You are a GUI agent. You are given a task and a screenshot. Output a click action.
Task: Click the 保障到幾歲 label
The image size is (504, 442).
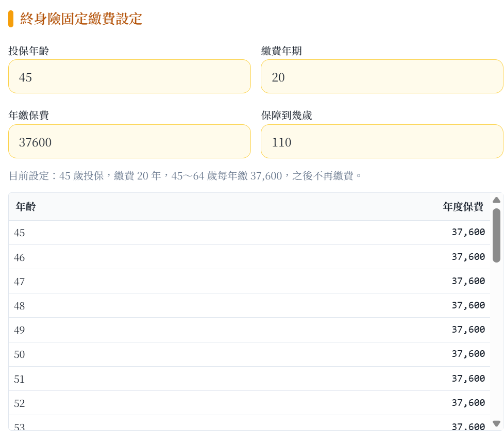pos(287,115)
